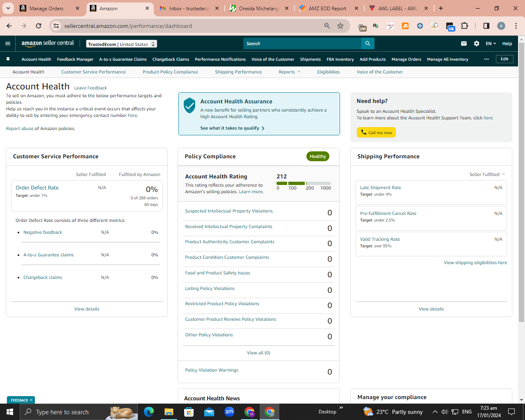
Task: Open the Windows notification center icon
Action: 511,412
